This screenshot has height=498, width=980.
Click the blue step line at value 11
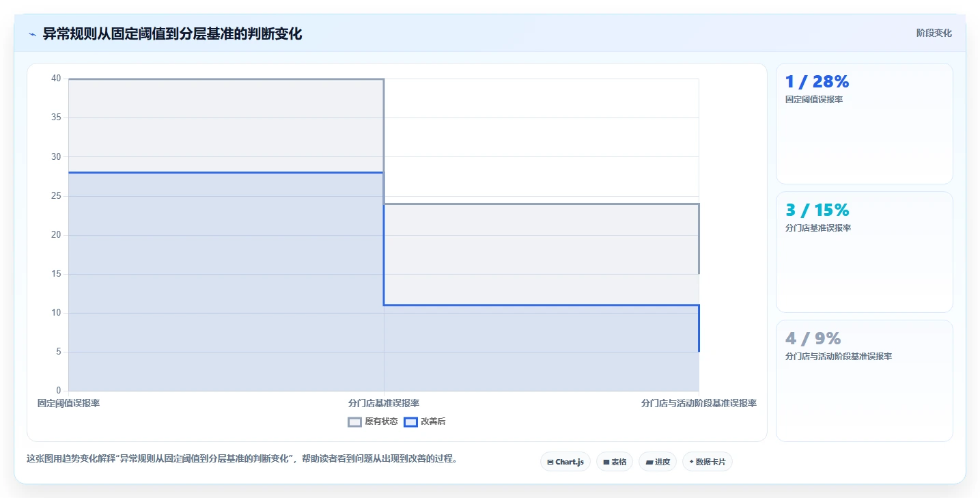(x=541, y=305)
